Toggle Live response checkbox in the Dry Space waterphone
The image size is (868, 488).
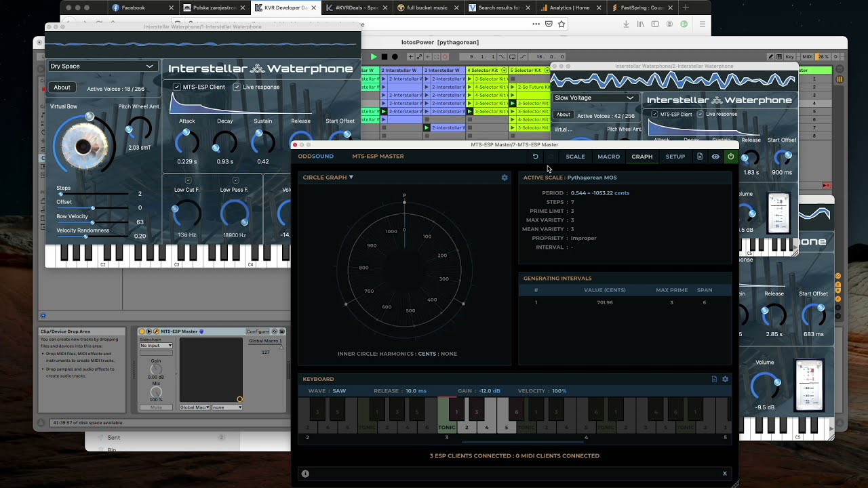pos(237,87)
